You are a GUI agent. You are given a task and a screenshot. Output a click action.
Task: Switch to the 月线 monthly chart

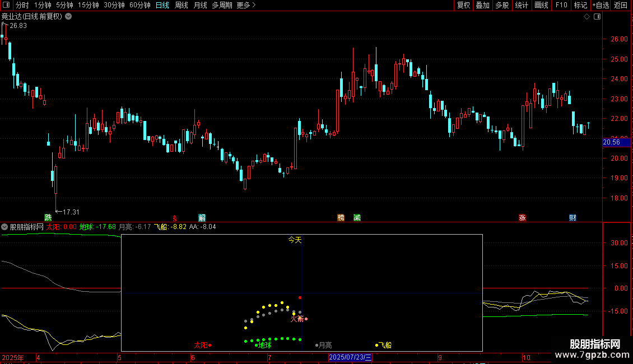[x=200, y=5]
